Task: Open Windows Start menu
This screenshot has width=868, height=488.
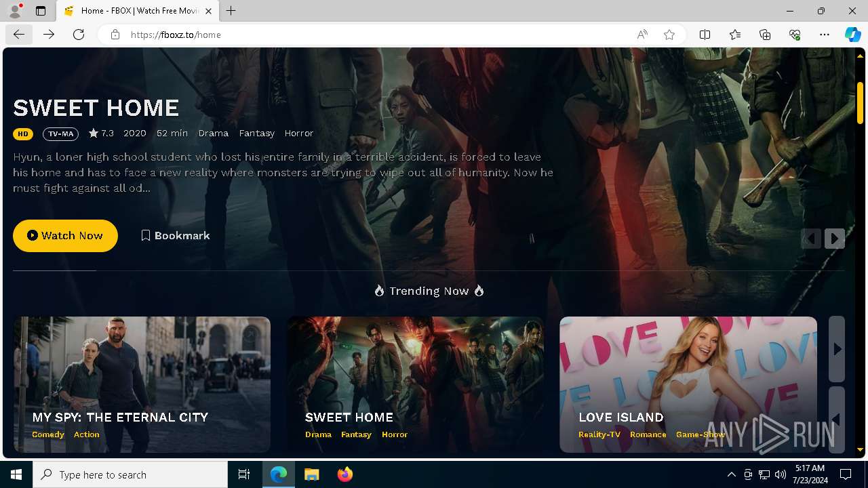Action: pyautogui.click(x=16, y=474)
